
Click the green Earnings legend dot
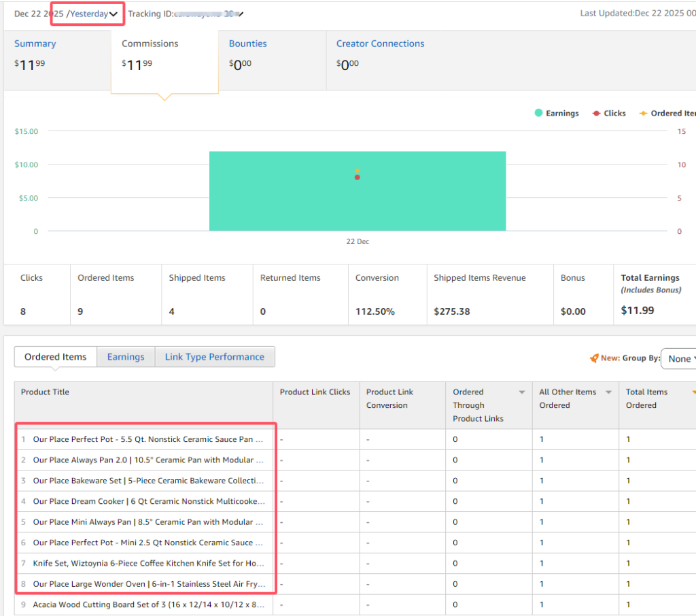click(x=538, y=114)
